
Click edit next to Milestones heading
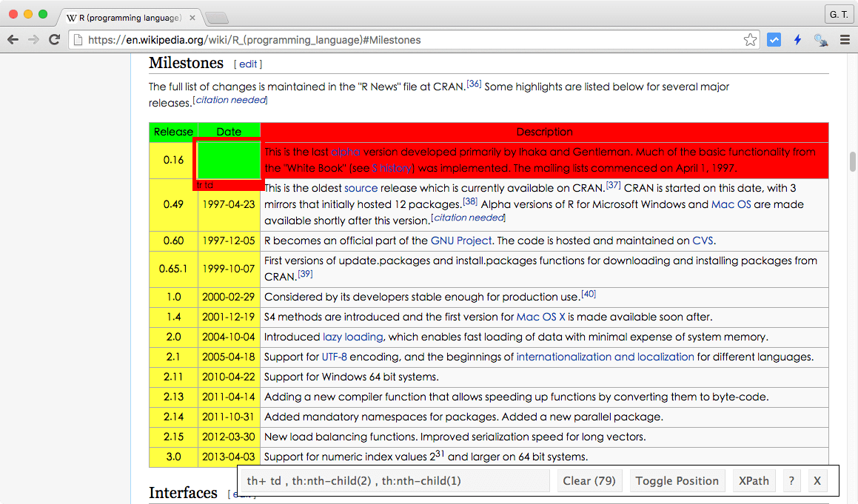coord(248,64)
